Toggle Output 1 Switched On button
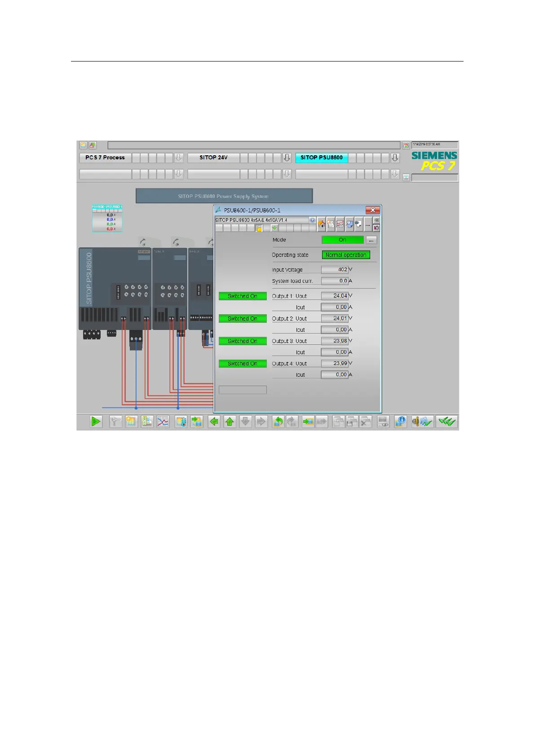 [243, 296]
